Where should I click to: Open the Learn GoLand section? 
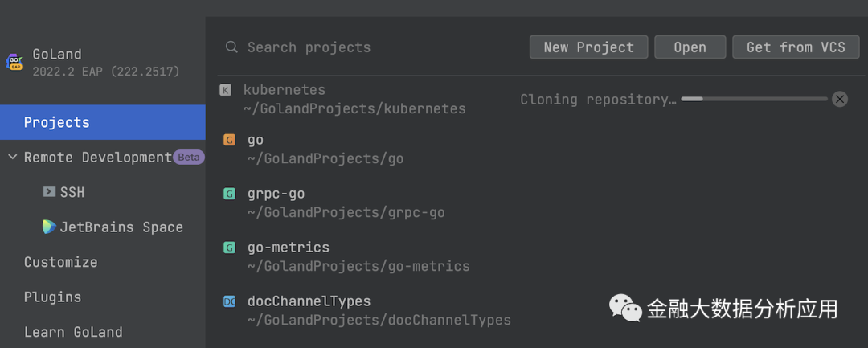(x=73, y=332)
